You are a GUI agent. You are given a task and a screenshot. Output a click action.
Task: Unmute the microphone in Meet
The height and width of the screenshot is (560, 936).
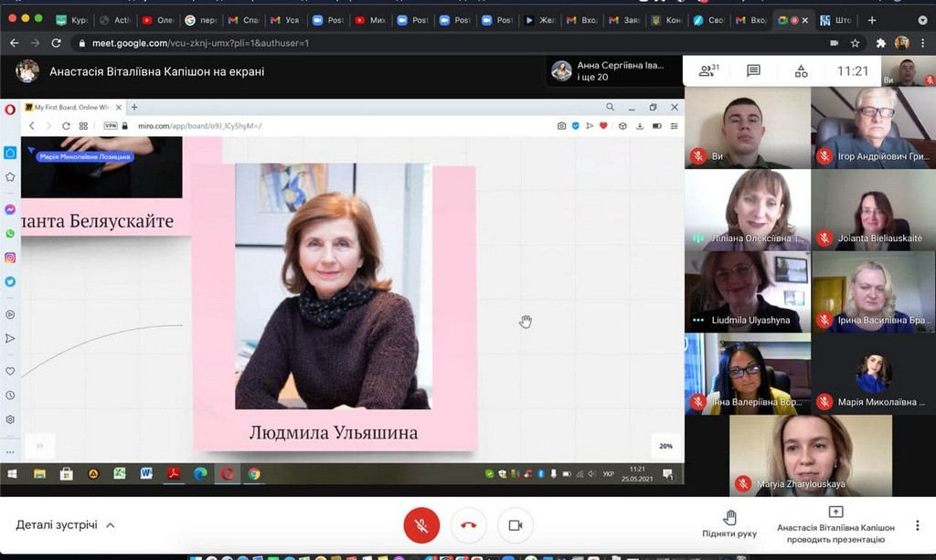point(421,525)
